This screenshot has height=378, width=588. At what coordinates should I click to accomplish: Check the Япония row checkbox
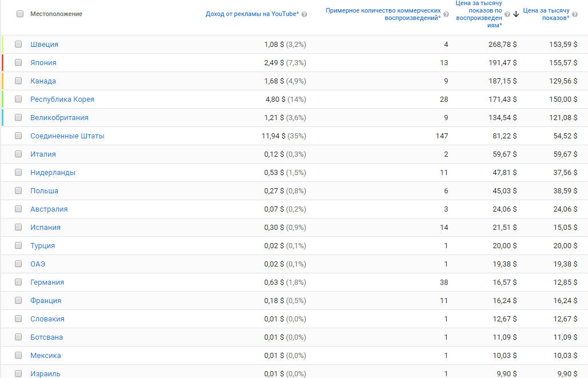tap(18, 63)
